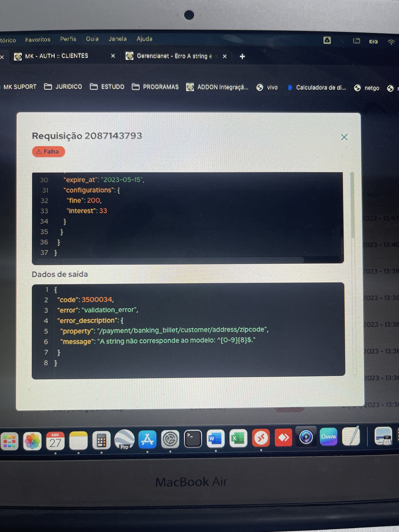Click the Dados de saída heading

pyautogui.click(x=60, y=274)
